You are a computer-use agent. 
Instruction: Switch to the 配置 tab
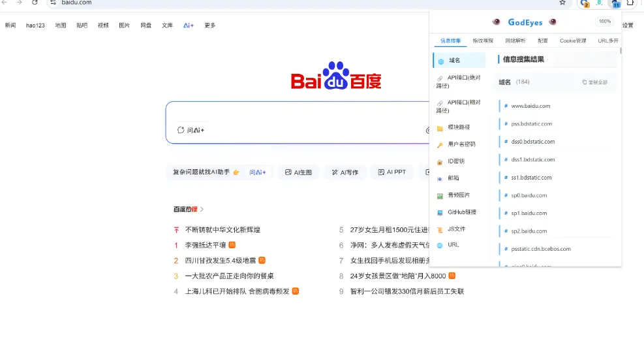coord(543,41)
